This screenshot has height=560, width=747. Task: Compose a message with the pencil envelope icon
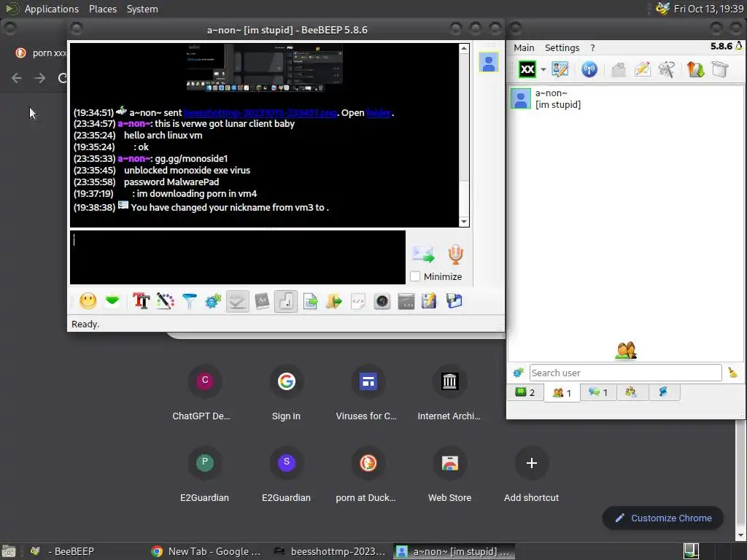pos(642,69)
